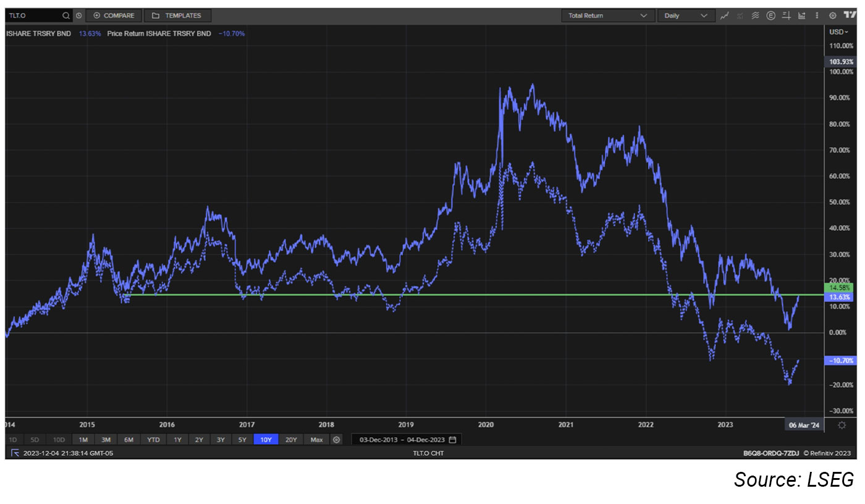
Task: Select the crosshair drawing tool icon
Action: pyautogui.click(x=787, y=15)
